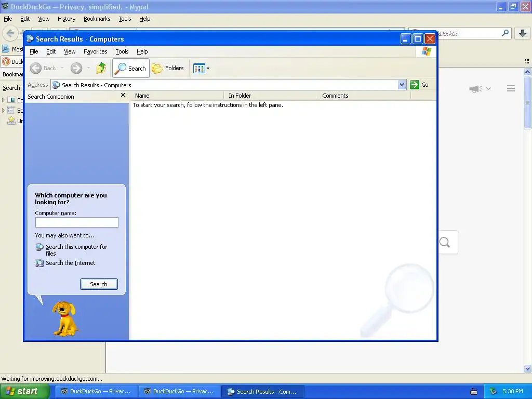
Task: Minimize the Mypal browser window
Action: [x=501, y=6]
